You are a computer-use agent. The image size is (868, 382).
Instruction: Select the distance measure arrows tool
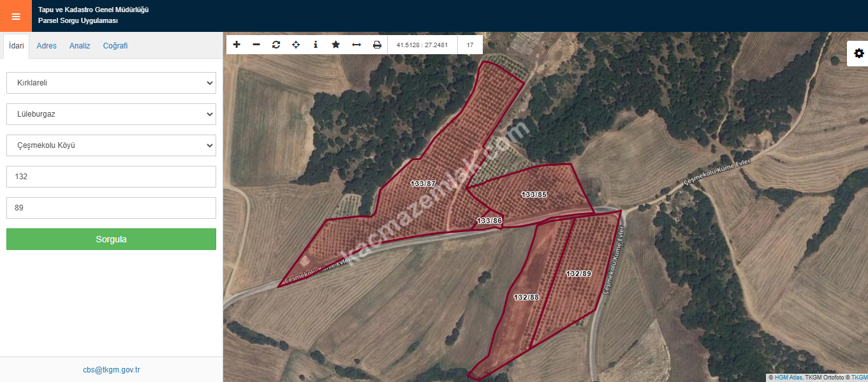[x=357, y=45]
